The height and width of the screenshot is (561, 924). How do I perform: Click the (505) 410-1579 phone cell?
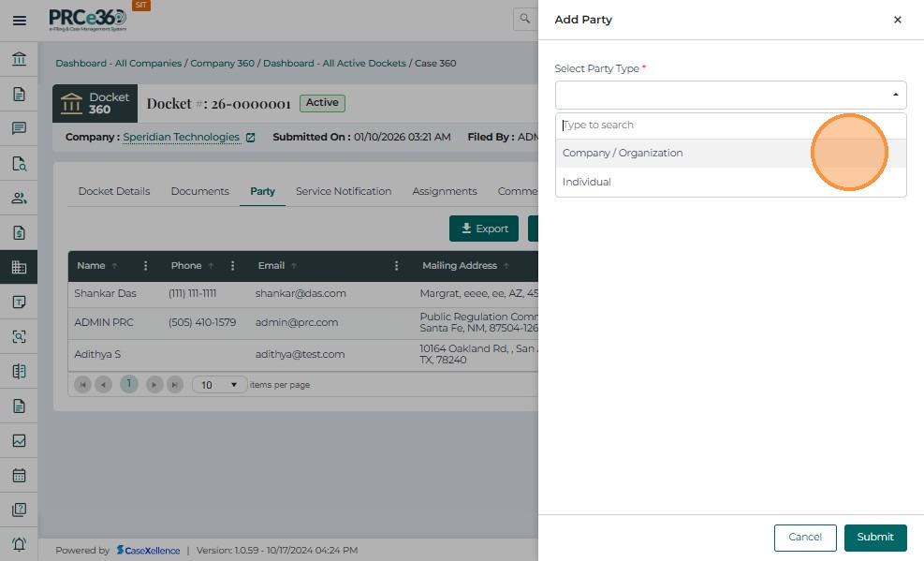click(202, 323)
